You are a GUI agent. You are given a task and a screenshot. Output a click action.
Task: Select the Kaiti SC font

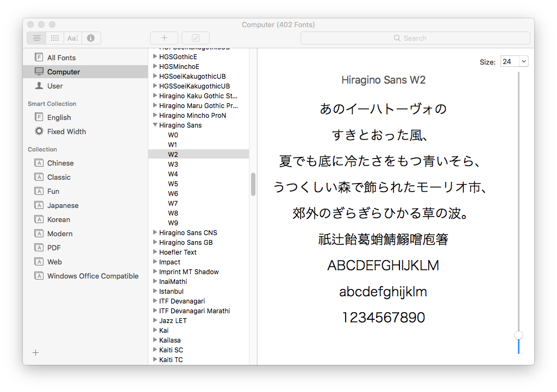pyautogui.click(x=198, y=350)
